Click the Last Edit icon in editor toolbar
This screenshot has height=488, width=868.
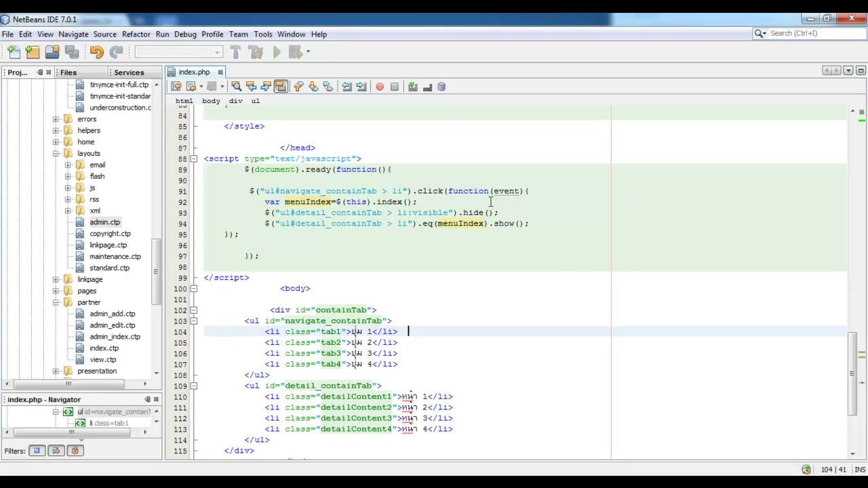pos(176,87)
